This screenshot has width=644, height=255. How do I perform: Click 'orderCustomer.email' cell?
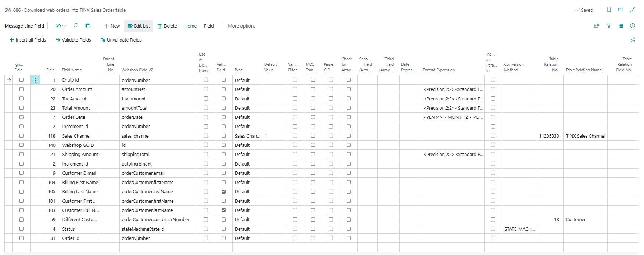(x=158, y=173)
